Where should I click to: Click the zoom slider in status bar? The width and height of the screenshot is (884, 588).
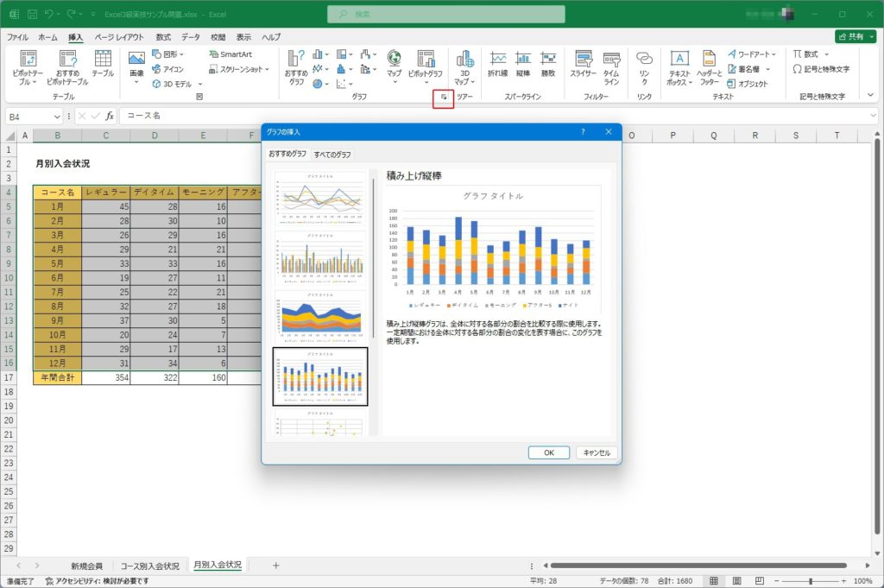click(x=810, y=581)
